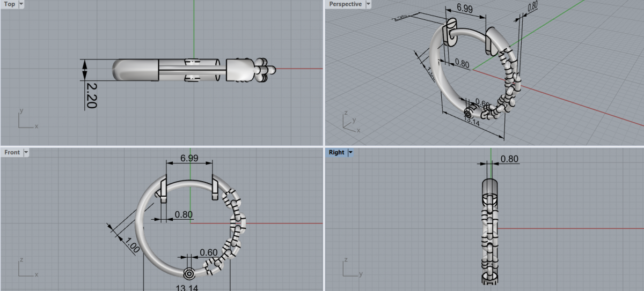Open the Right viewport dropdown arrow
The image size is (644, 291).
351,152
